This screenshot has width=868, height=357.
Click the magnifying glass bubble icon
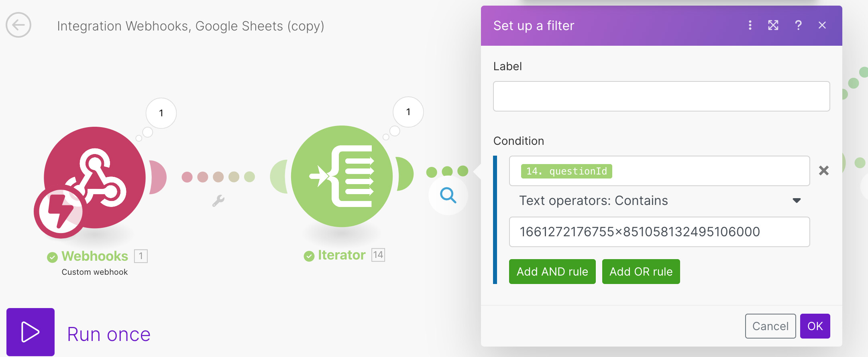coord(448,195)
